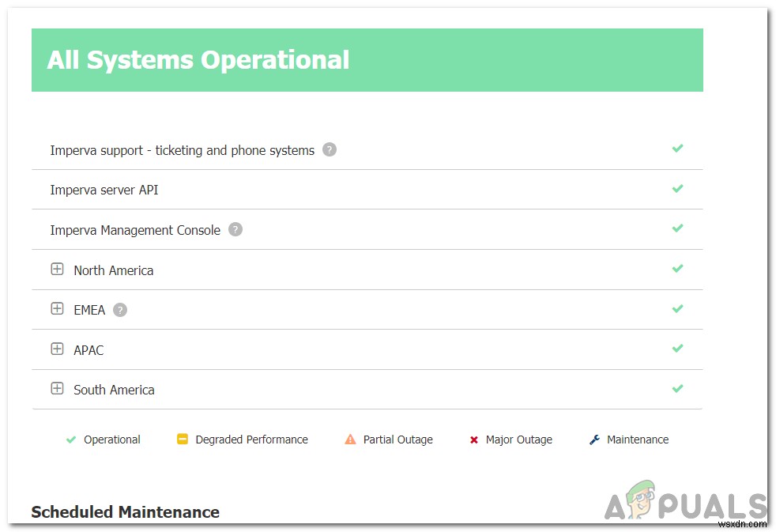Screen dimensions: 776x532
Task: Click the checkmark status for APAC
Action: pos(677,348)
